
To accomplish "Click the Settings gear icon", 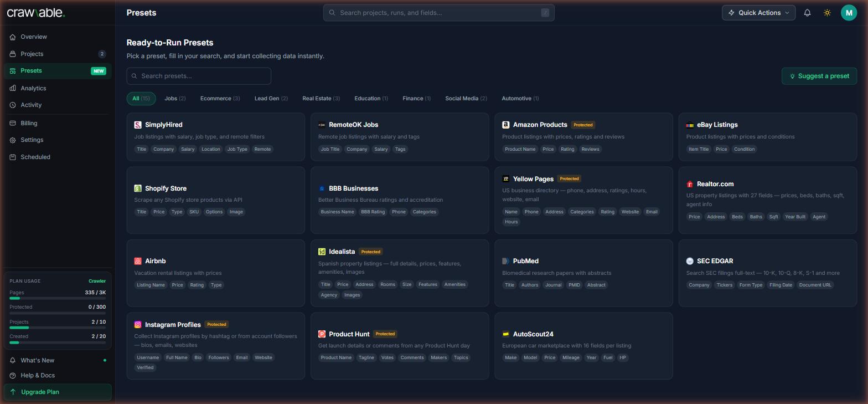I will click(x=13, y=140).
